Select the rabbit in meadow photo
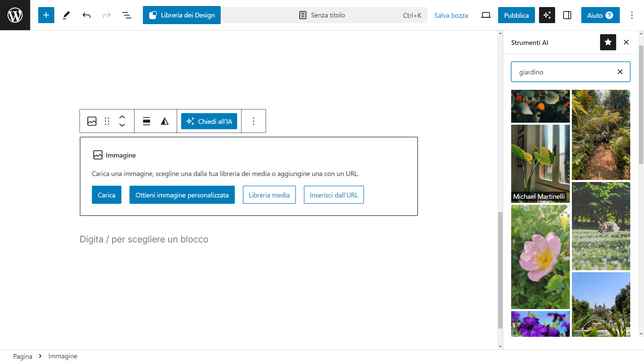Image resolution: width=644 pixels, height=362 pixels. tap(601, 226)
